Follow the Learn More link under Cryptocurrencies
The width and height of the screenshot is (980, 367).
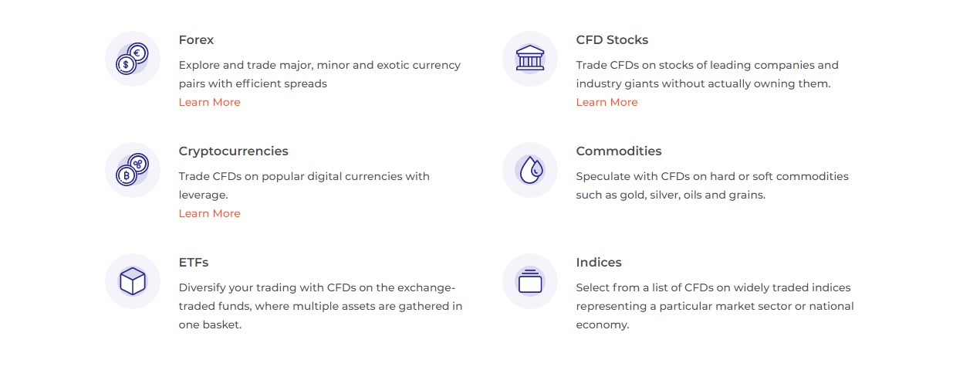coord(209,213)
